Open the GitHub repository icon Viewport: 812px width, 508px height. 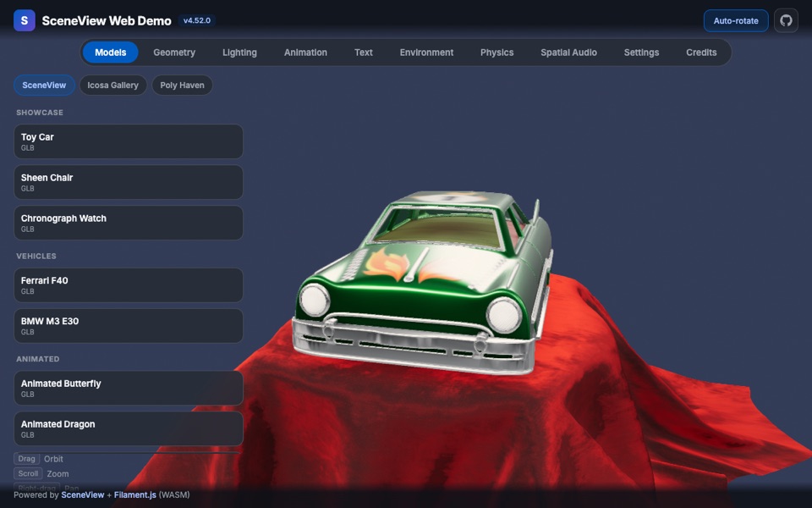(786, 20)
